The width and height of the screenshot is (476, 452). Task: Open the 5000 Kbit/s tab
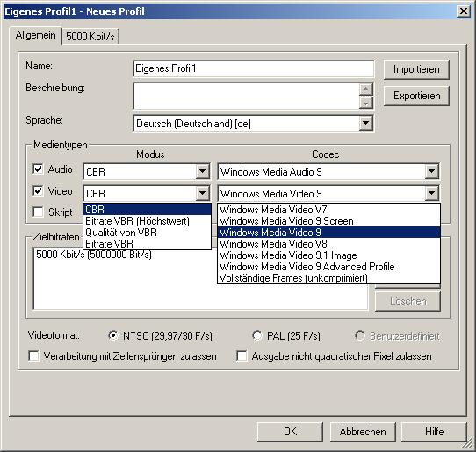[x=90, y=37]
